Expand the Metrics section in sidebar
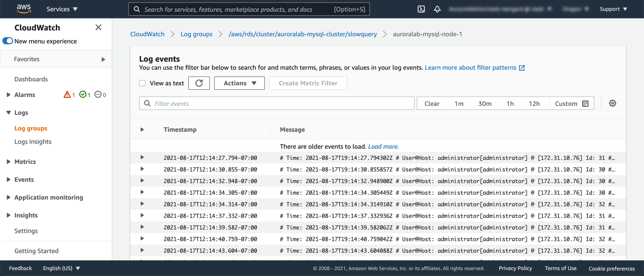Screen dimensions: 644x276 click(8, 162)
